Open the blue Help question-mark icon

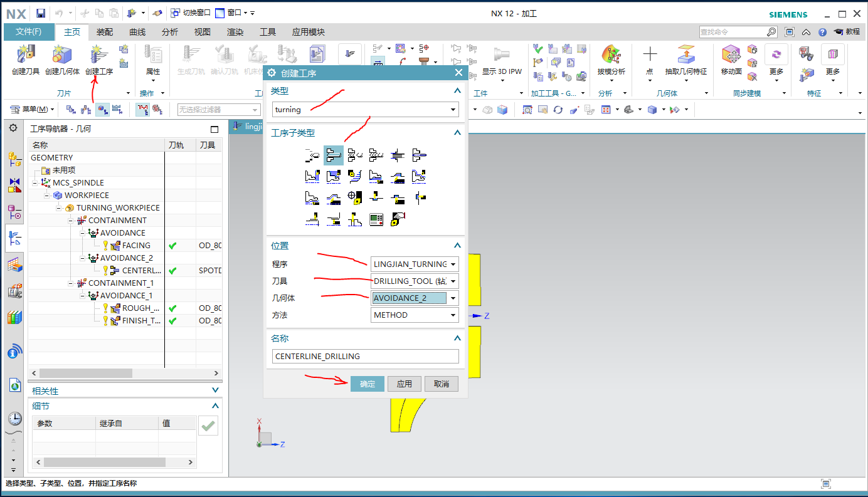pos(822,32)
